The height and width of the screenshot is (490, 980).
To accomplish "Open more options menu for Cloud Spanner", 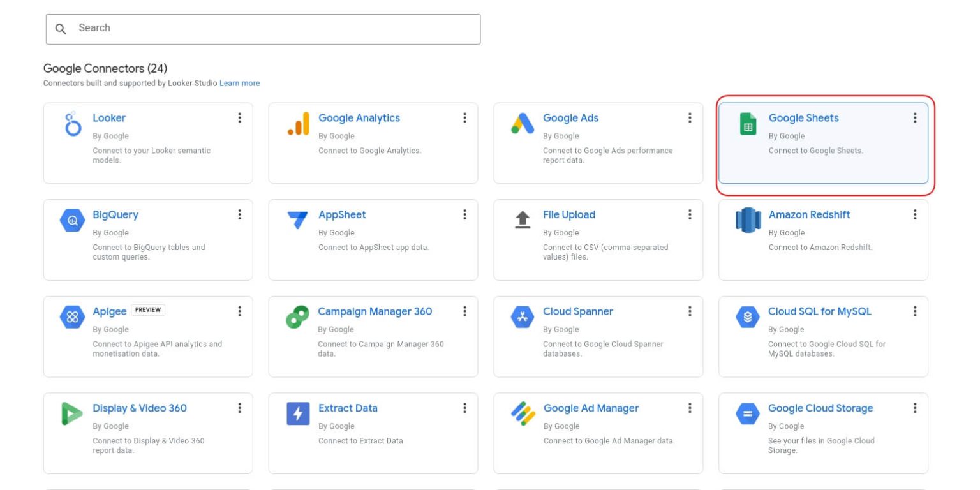I will pos(689,311).
